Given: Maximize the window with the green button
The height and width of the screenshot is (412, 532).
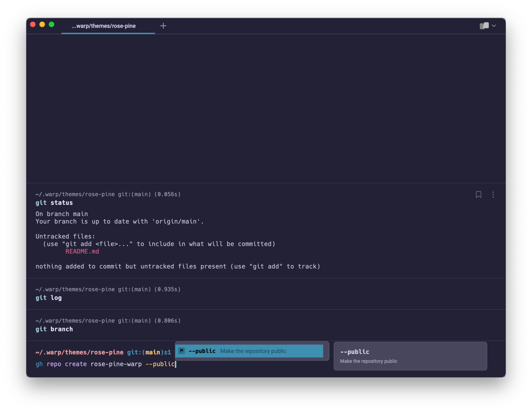Looking at the screenshot, I should (x=52, y=24).
